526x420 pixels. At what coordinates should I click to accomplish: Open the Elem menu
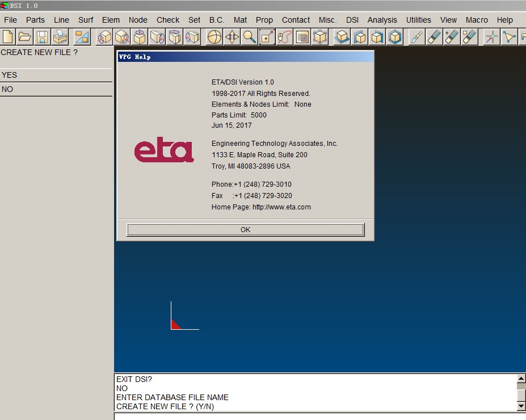(x=111, y=20)
